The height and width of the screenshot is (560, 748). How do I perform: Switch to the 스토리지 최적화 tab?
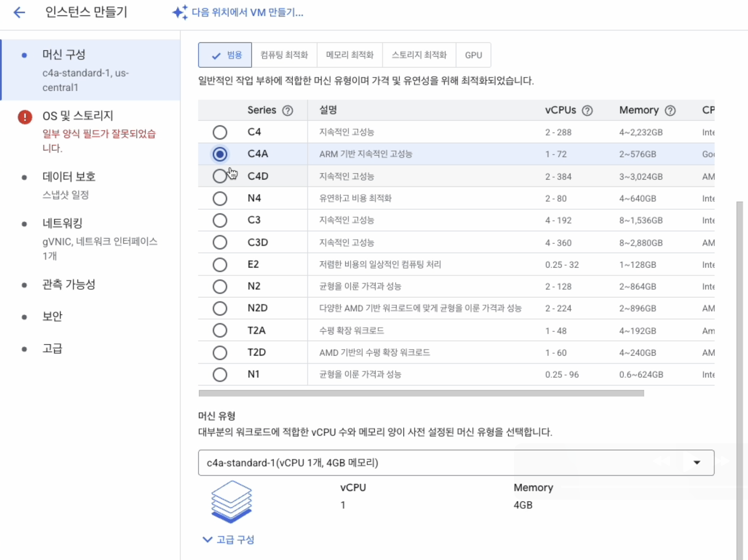click(x=419, y=55)
